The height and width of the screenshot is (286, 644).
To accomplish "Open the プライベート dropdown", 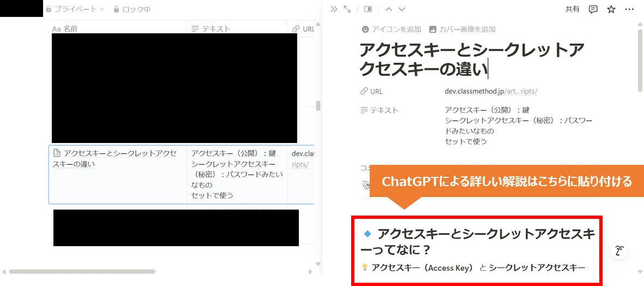I will pos(75,9).
